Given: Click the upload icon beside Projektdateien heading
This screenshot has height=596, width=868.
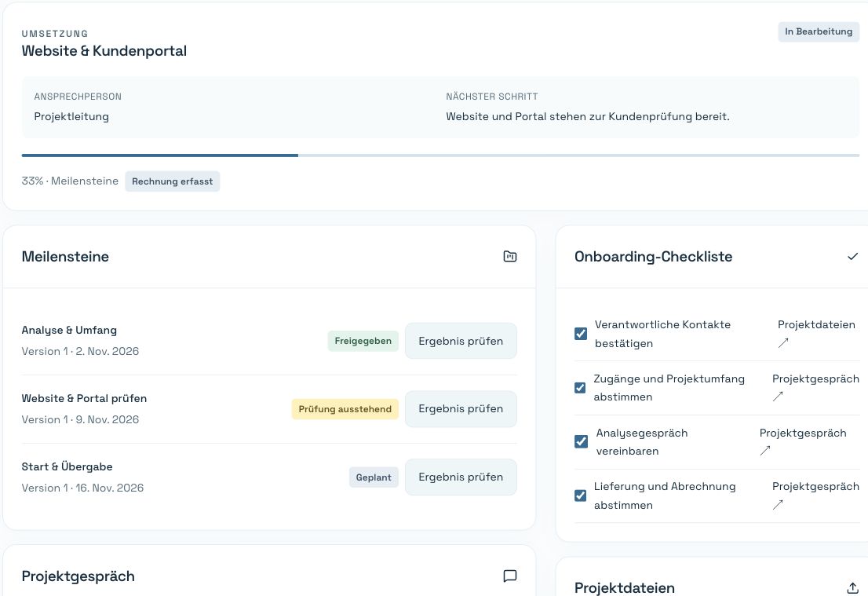Looking at the screenshot, I should click(852, 587).
